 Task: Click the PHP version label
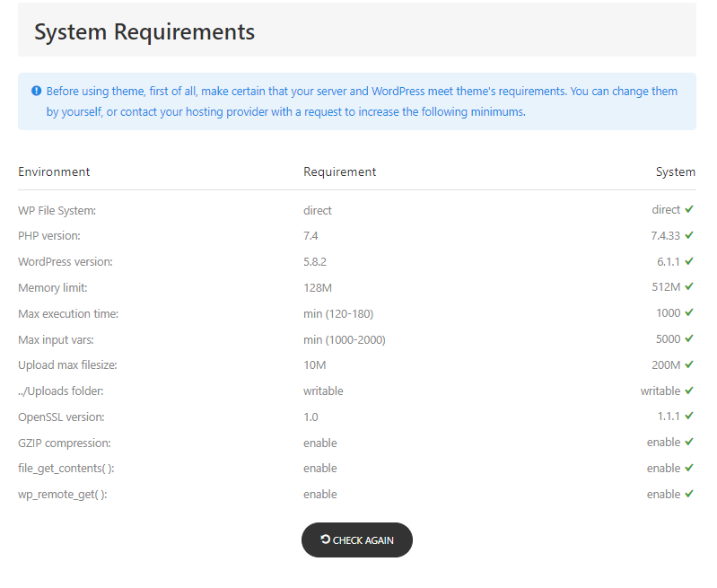coord(49,236)
